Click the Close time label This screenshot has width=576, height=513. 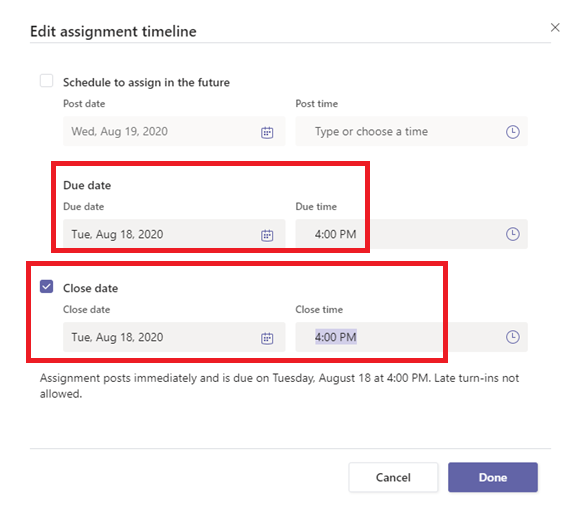(x=319, y=309)
